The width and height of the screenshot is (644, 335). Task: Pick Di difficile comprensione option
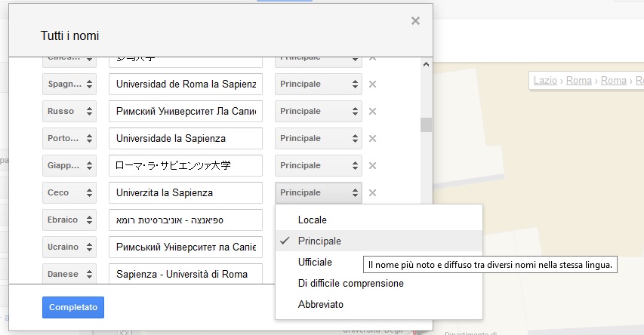(x=379, y=283)
